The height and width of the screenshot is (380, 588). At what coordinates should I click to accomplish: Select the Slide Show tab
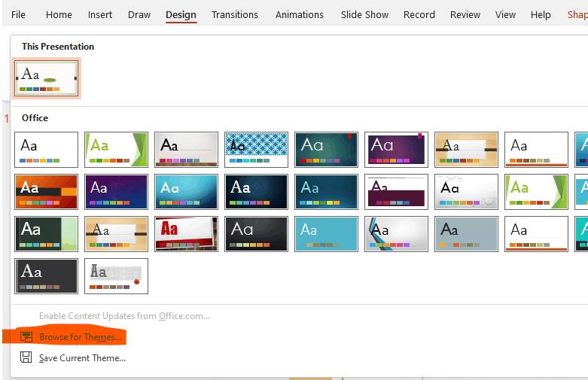click(364, 14)
